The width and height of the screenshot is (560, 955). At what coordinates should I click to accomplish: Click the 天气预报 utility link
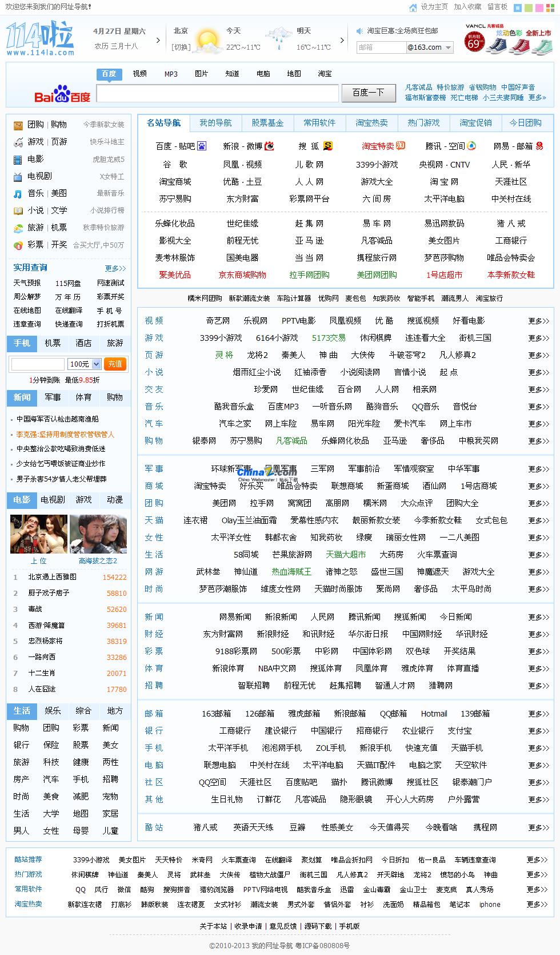(x=27, y=283)
